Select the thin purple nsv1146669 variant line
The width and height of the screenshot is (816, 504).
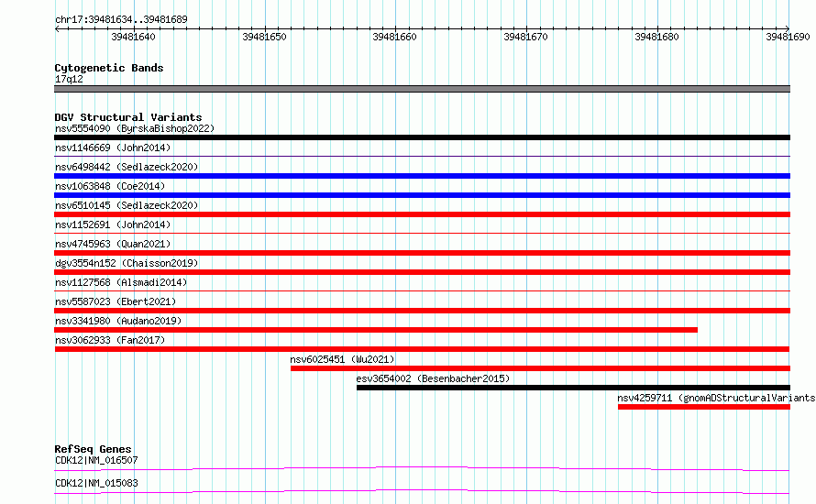[x=422, y=156]
